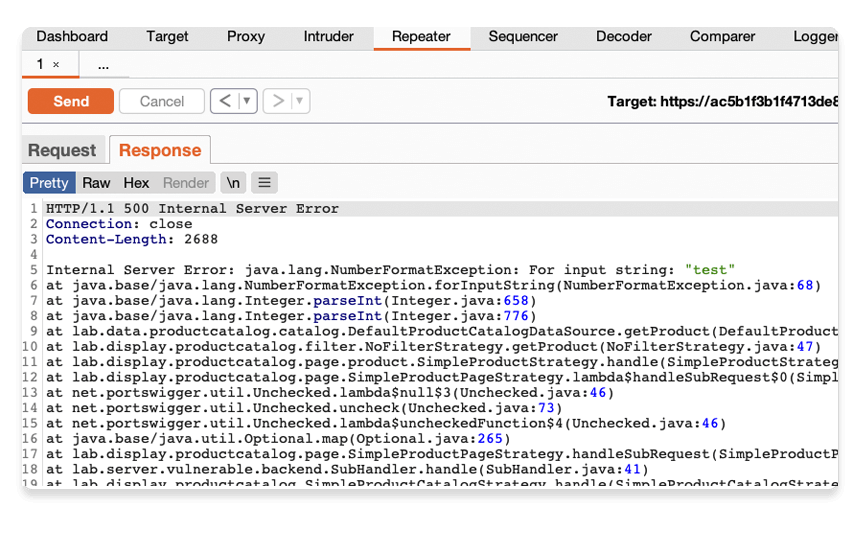Select the Hex view mode
Viewport: 860px width, 534px height.
pos(136,183)
